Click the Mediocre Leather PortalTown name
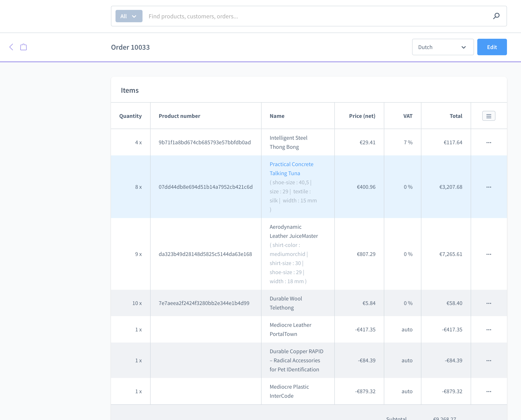521x420 pixels. [291, 330]
